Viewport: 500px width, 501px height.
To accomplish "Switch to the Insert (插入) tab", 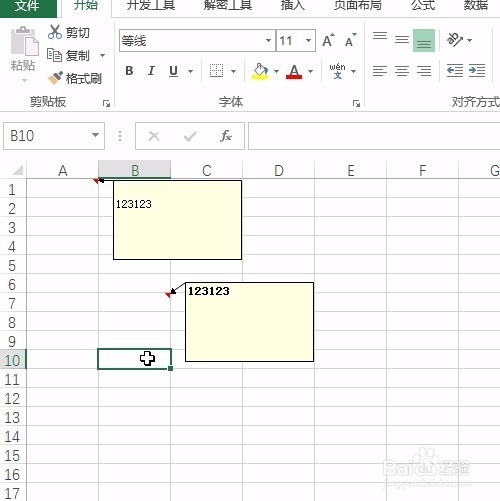I will [x=293, y=6].
